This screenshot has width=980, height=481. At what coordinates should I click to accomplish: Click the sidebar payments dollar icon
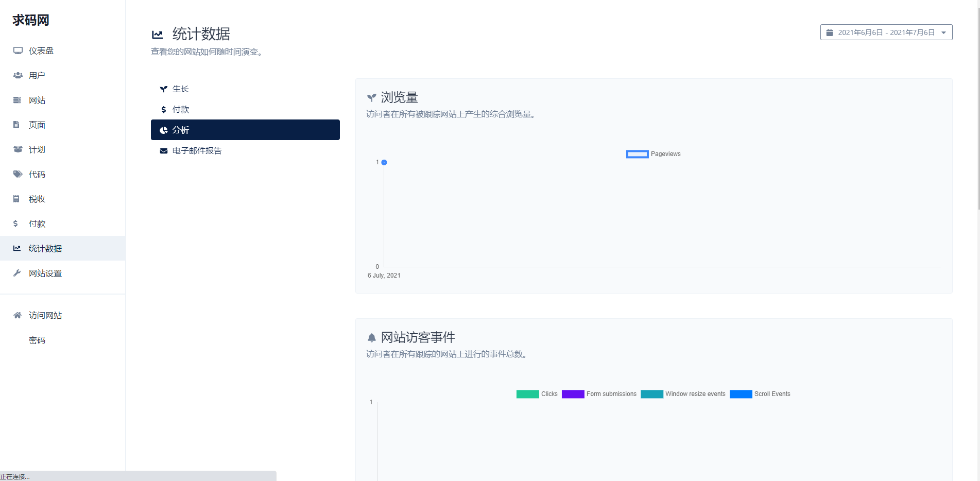coord(16,224)
